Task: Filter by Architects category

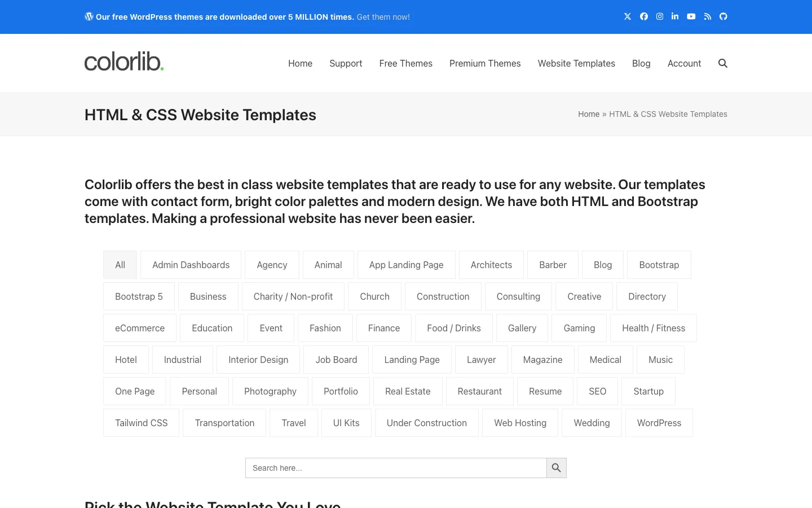Action: tap(491, 265)
